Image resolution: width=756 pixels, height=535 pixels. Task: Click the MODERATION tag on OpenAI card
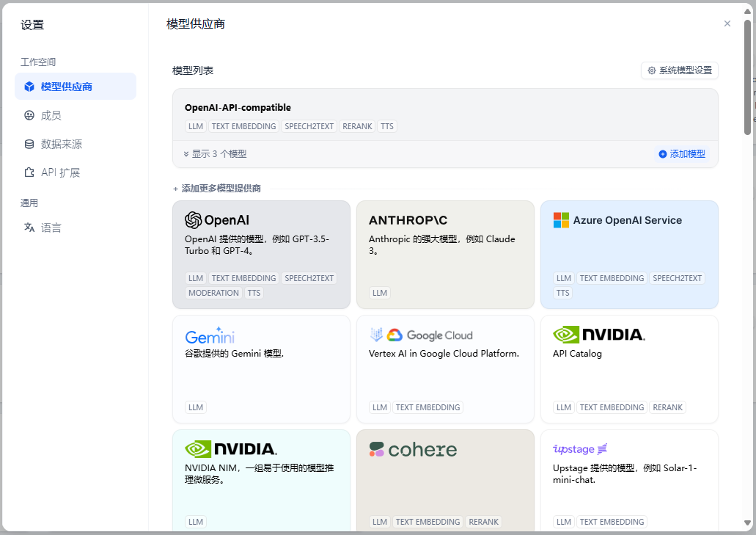[213, 293]
